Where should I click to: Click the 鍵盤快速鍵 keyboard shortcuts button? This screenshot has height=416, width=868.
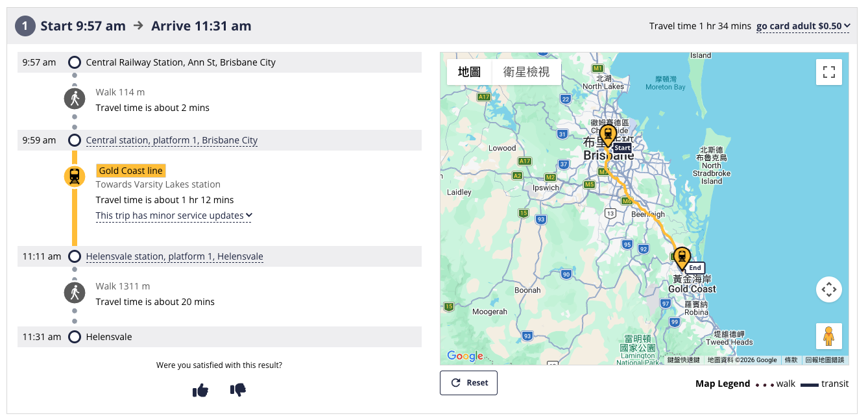tap(684, 360)
